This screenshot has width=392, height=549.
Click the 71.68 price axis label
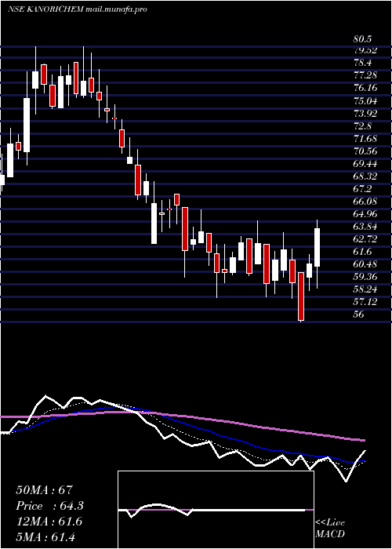click(x=365, y=139)
